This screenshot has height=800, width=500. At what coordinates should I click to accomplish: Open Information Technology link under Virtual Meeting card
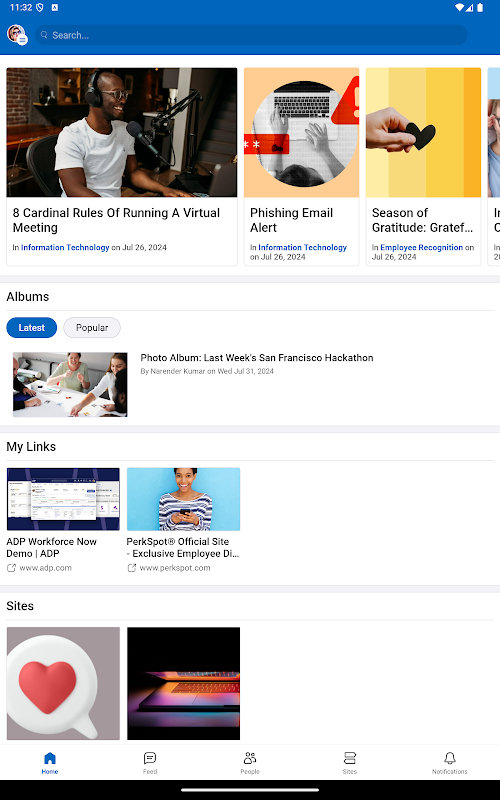[65, 247]
